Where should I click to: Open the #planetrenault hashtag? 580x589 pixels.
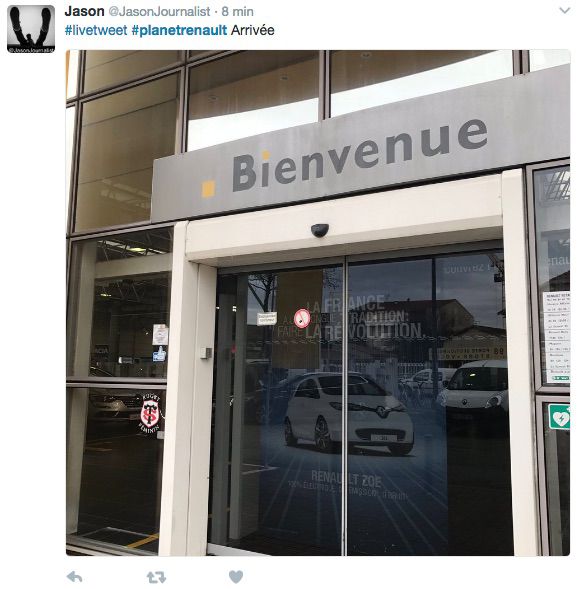pos(179,30)
